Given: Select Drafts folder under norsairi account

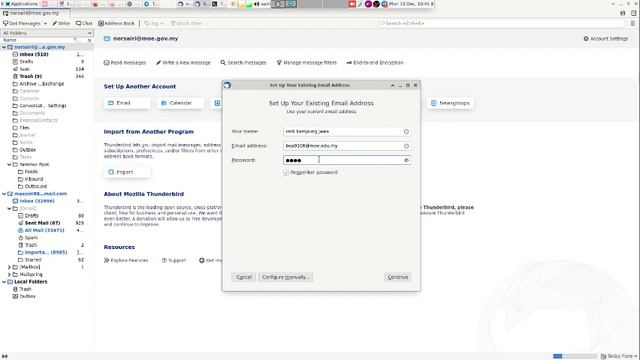Looking at the screenshot, I should click(26, 62).
